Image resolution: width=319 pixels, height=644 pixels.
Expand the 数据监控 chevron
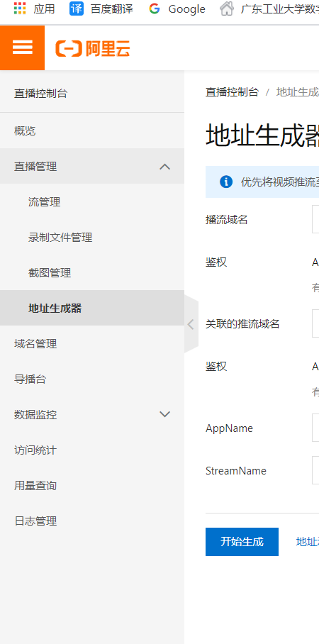click(164, 414)
